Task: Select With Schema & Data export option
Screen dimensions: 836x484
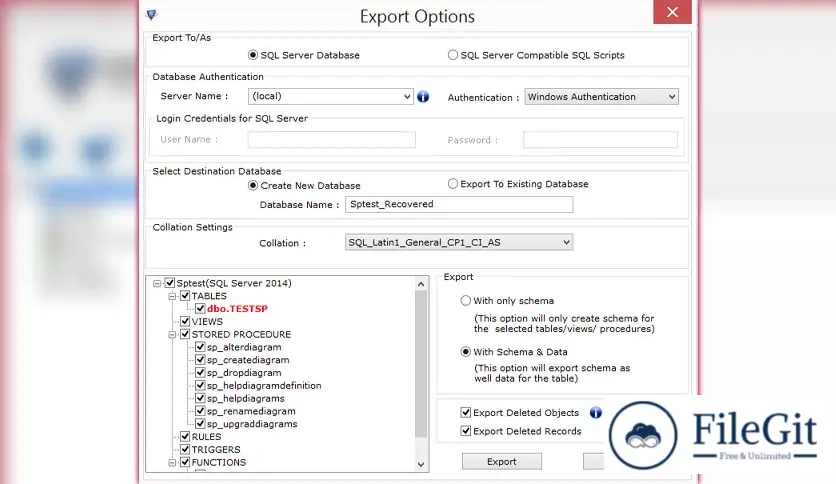Action: 465,352
